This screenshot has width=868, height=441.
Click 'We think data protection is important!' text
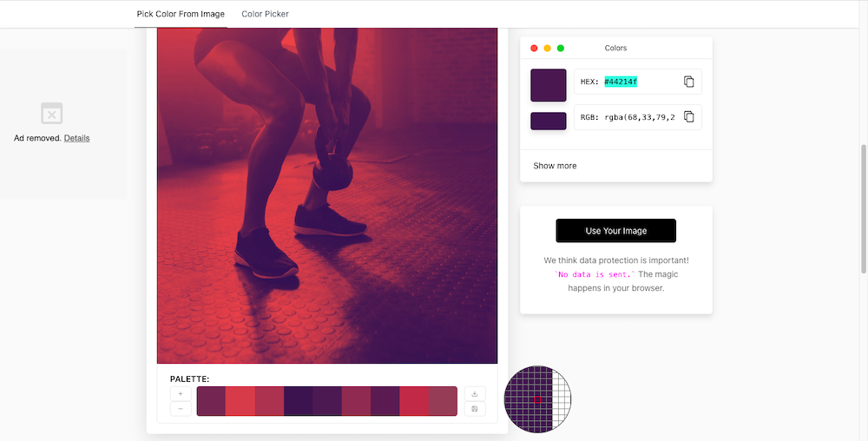pyautogui.click(x=616, y=260)
